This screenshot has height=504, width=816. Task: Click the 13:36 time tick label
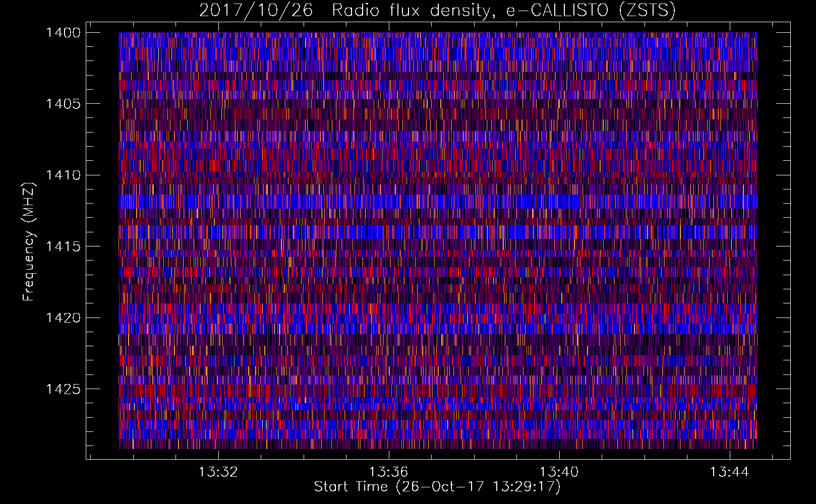click(389, 472)
